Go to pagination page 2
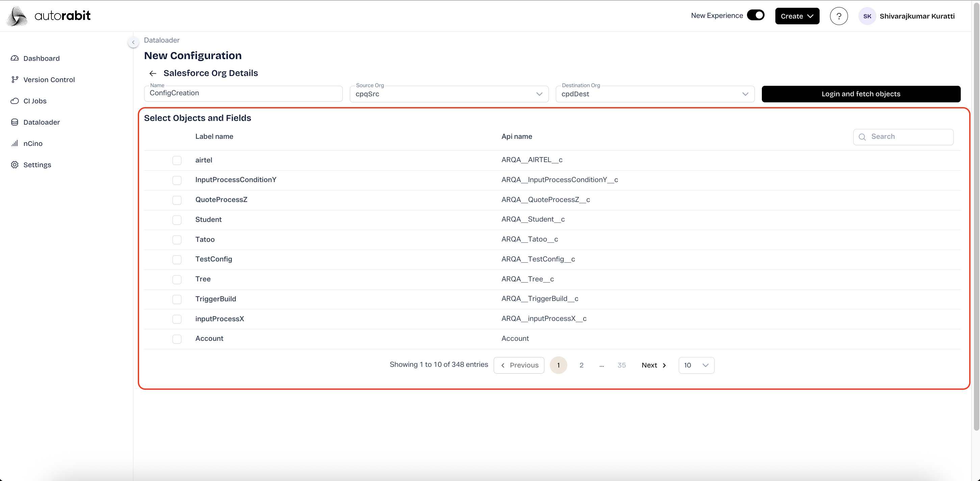The image size is (980, 481). [581, 365]
